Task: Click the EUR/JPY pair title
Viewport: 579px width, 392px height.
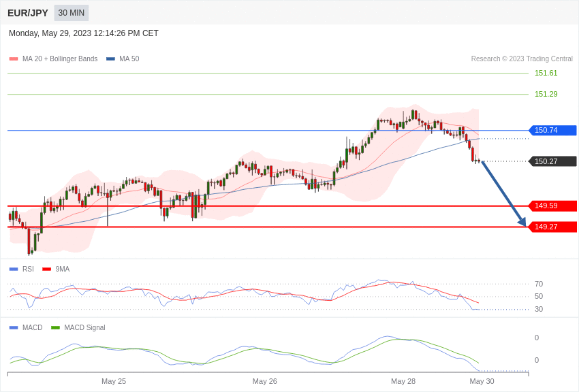Action: point(28,13)
